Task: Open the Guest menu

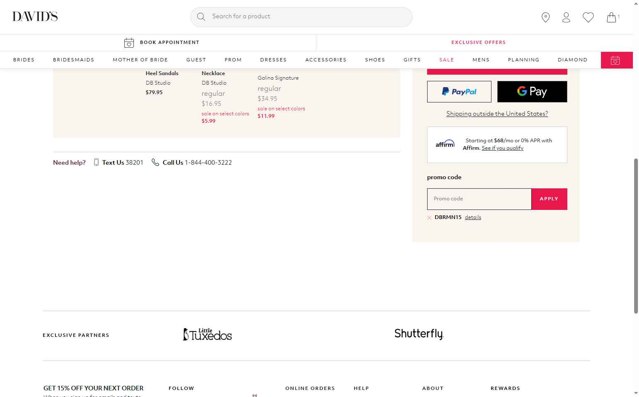Action: (x=196, y=60)
